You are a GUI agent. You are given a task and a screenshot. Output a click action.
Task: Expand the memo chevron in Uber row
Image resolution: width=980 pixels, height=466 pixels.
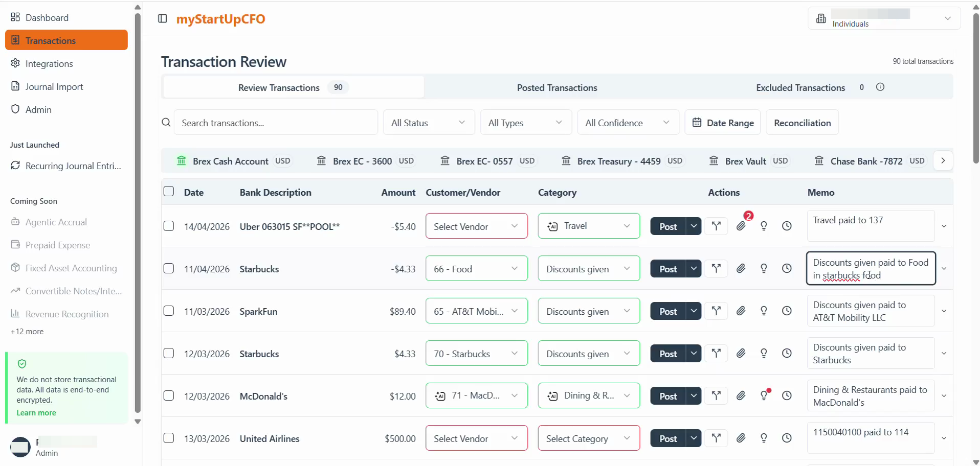pyautogui.click(x=944, y=226)
